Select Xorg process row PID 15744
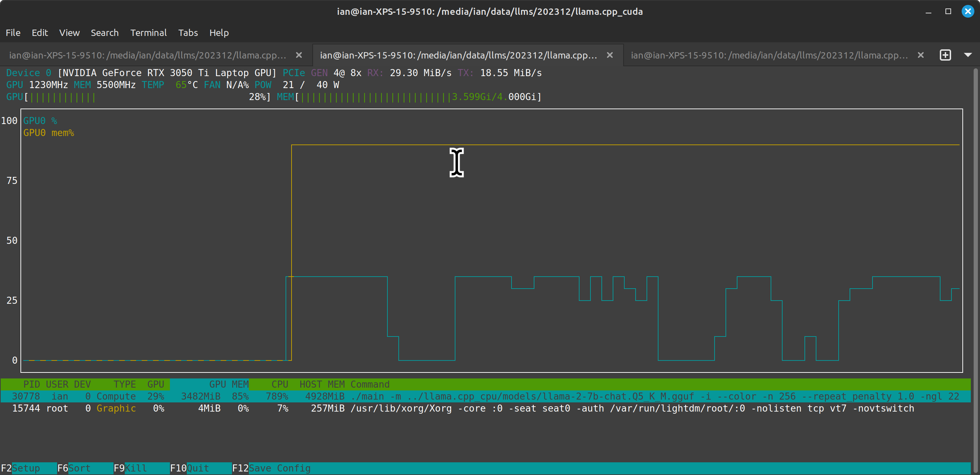The height and width of the screenshot is (475, 980). pyautogui.click(x=485, y=408)
